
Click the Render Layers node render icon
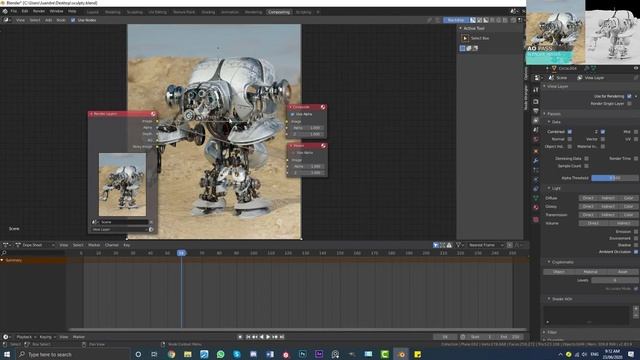click(x=153, y=114)
